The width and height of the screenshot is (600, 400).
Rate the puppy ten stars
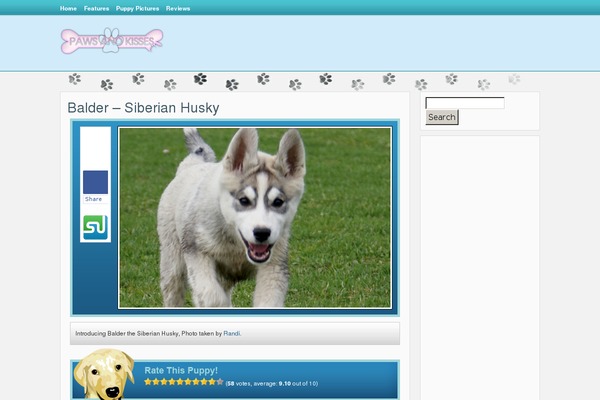click(220, 382)
